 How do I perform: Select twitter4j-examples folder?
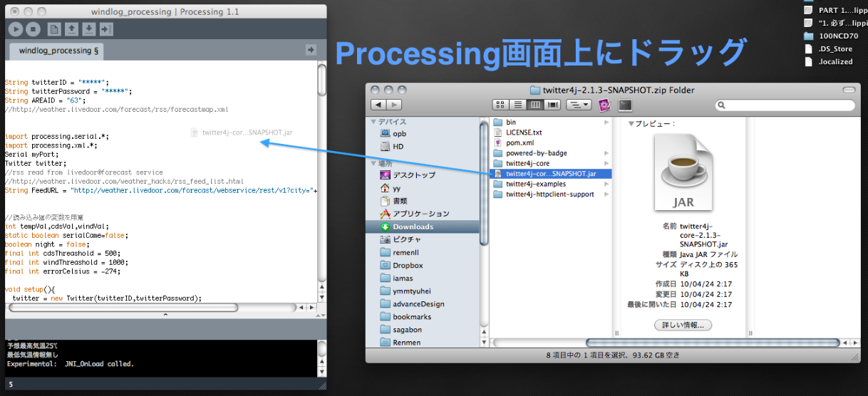tap(529, 184)
